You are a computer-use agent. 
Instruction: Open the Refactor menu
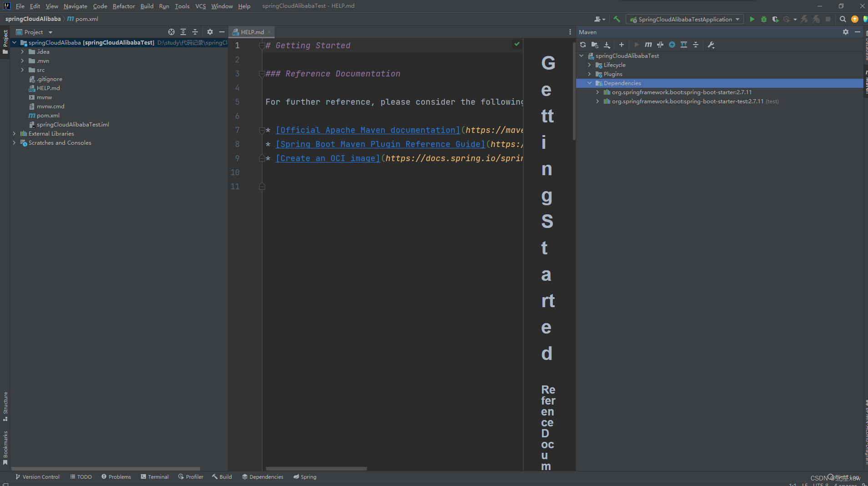(x=124, y=6)
